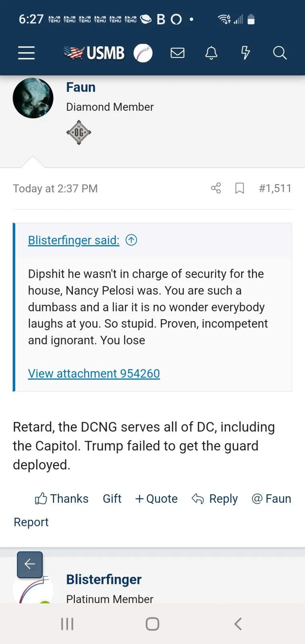Reply to Faun's post
305x644 pixels.
[215, 499]
